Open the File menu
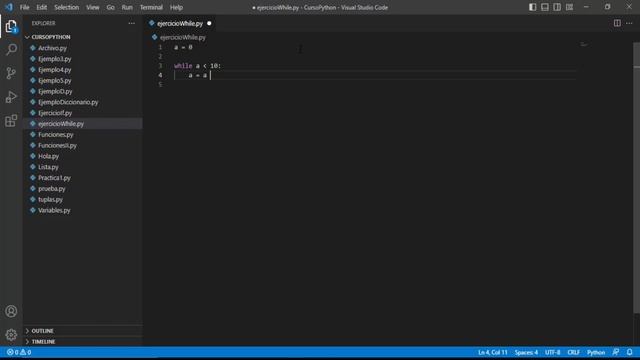 pos(24,7)
